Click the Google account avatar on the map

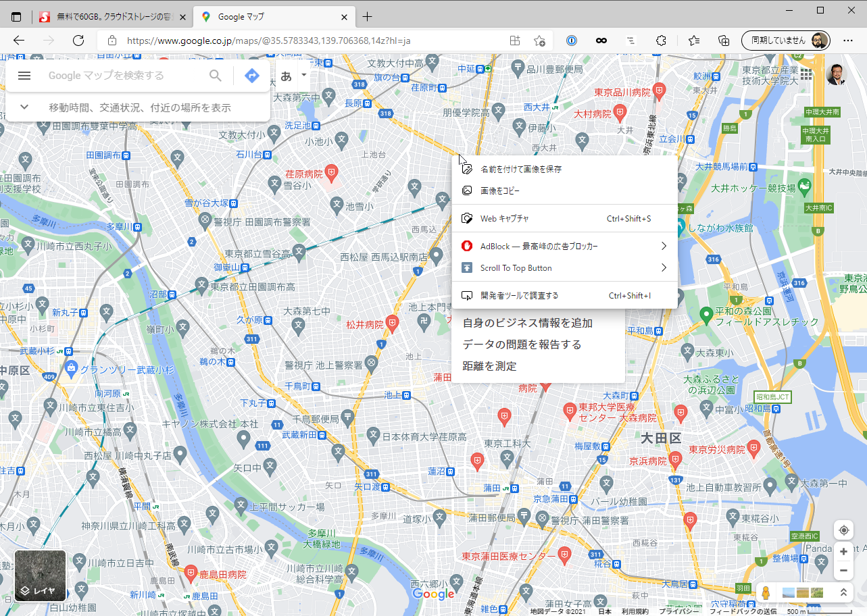(x=836, y=74)
